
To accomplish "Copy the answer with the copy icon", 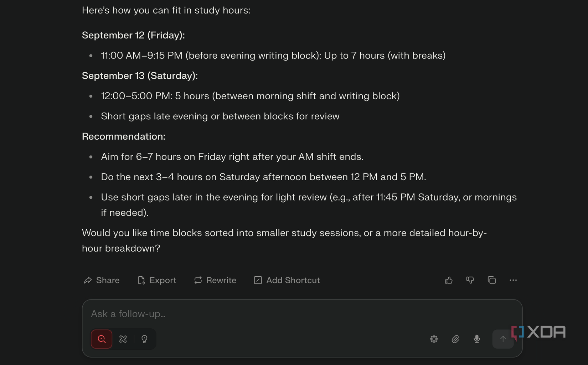I will pyautogui.click(x=492, y=280).
